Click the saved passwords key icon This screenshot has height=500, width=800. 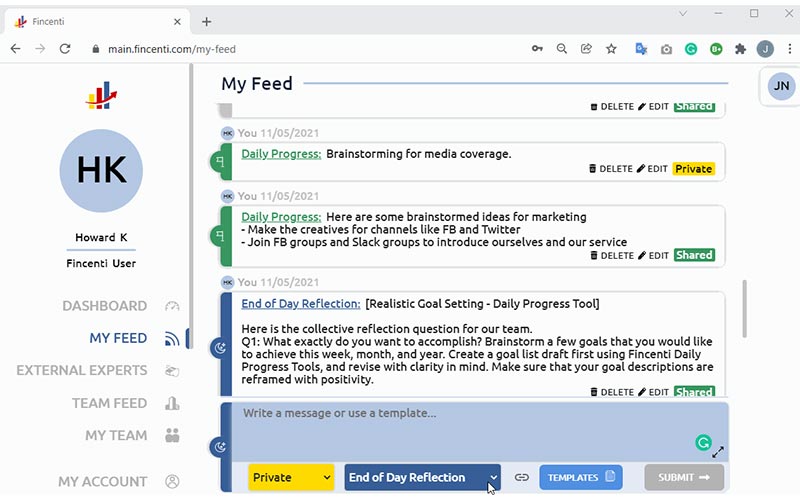click(x=537, y=49)
